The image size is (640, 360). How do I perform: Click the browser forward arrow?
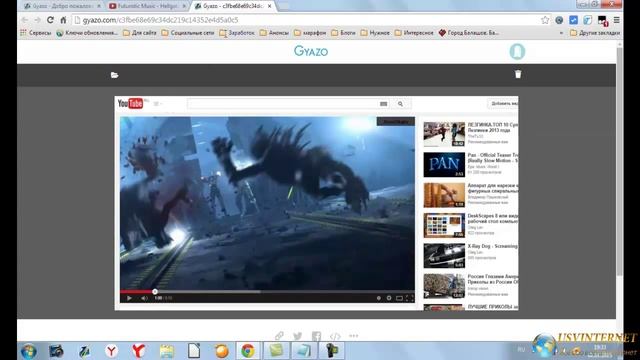tap(37, 20)
